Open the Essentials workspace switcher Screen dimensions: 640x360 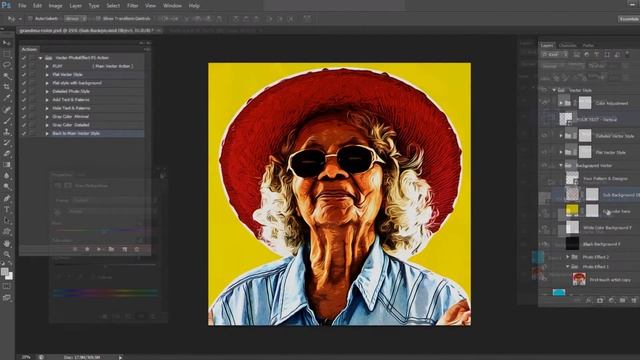click(629, 19)
